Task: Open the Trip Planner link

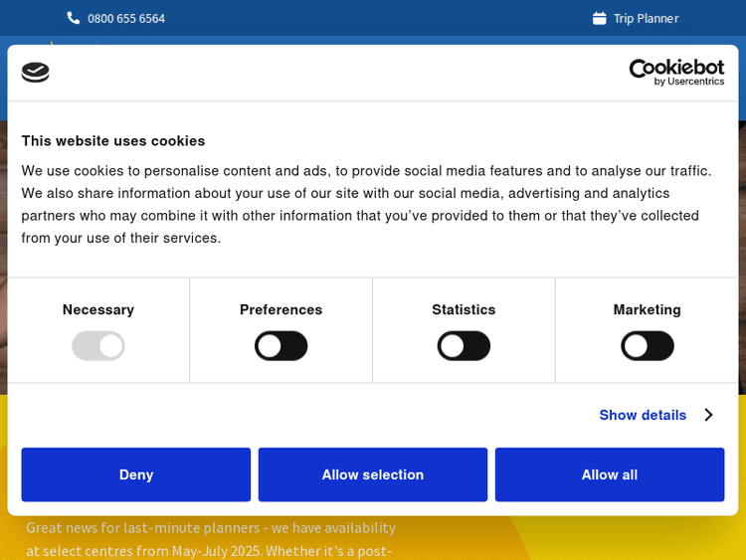Action: (x=646, y=18)
